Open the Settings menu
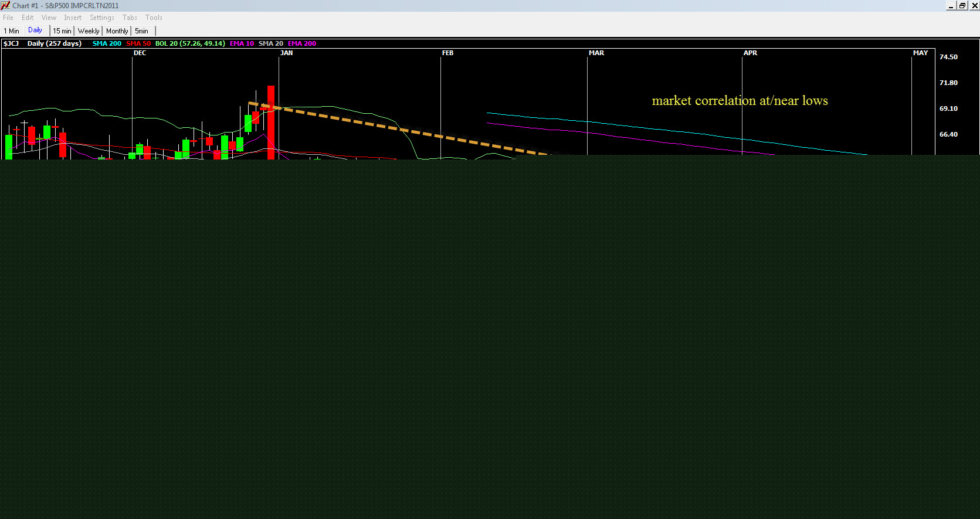Image resolution: width=980 pixels, height=519 pixels. tap(101, 18)
